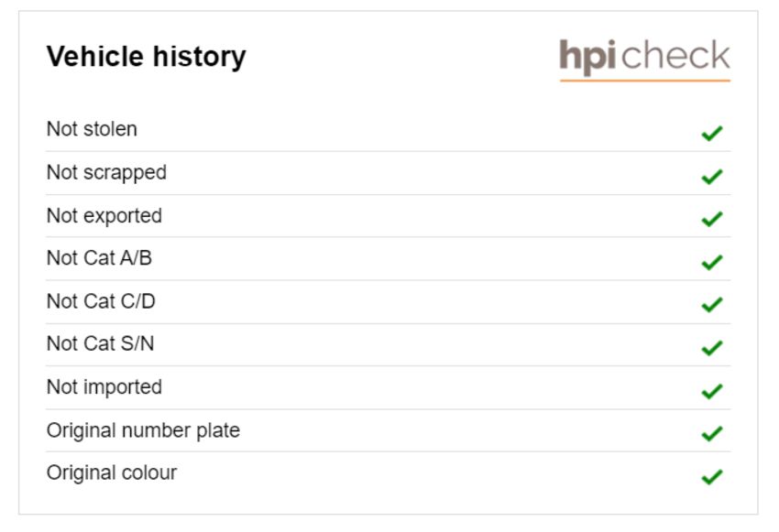Click the green checkmark beside Not scrapped

click(x=712, y=176)
